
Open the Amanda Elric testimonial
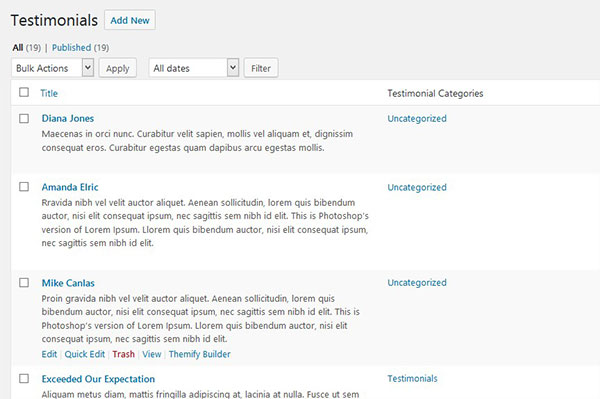(x=70, y=187)
